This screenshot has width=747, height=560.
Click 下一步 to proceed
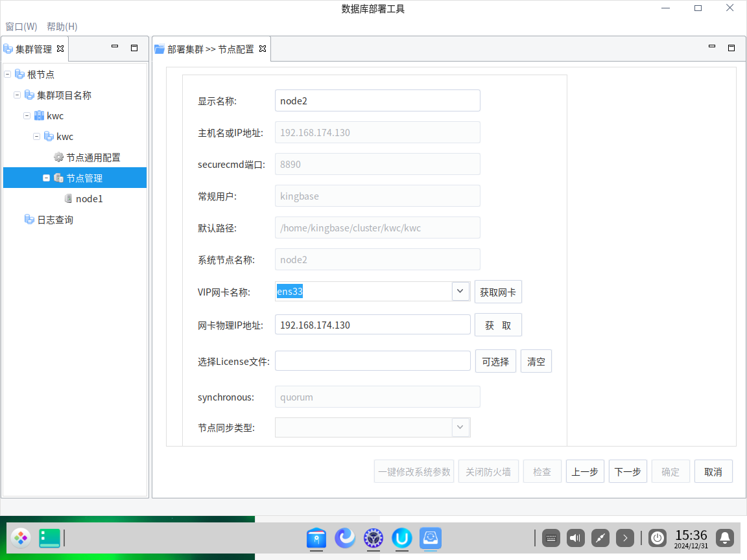coord(628,472)
